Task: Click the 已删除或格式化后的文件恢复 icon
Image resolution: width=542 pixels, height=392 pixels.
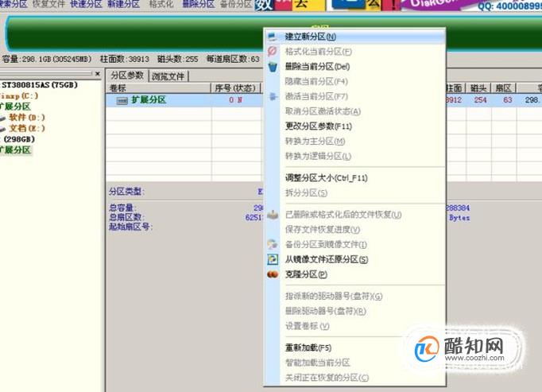Action: (x=273, y=215)
